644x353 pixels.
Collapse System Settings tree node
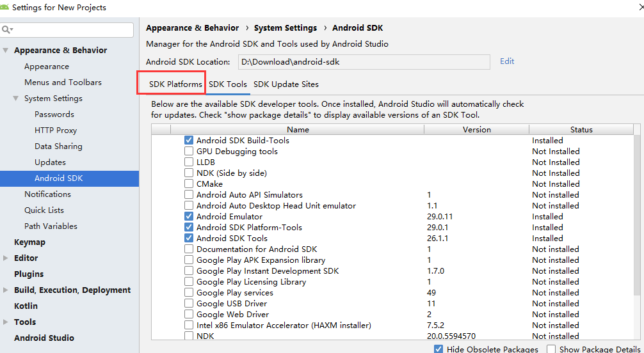pyautogui.click(x=15, y=98)
